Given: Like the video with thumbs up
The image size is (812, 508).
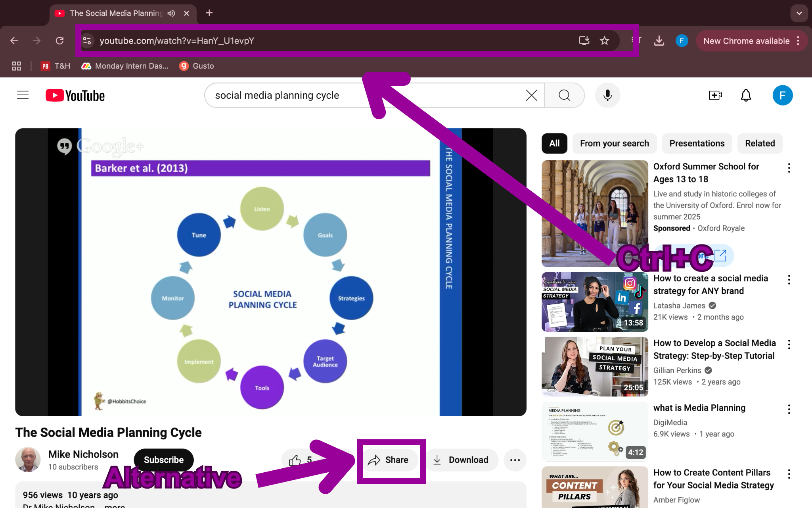Looking at the screenshot, I should click(x=295, y=460).
